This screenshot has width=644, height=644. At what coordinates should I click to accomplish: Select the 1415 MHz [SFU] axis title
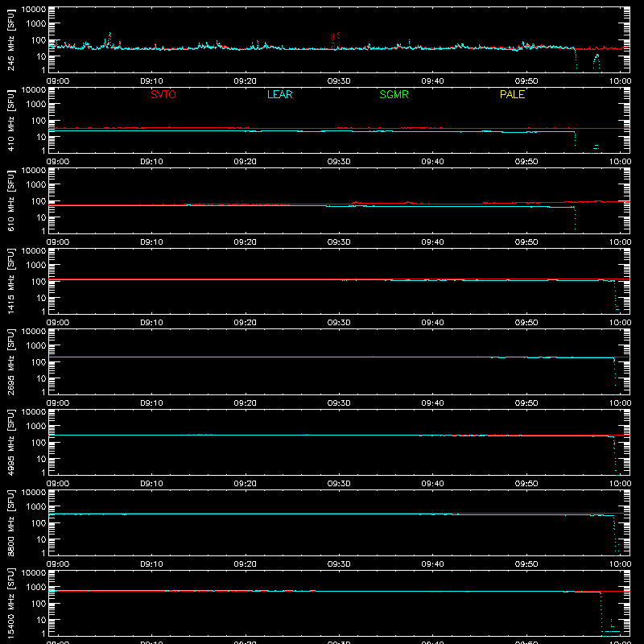(x=11, y=281)
